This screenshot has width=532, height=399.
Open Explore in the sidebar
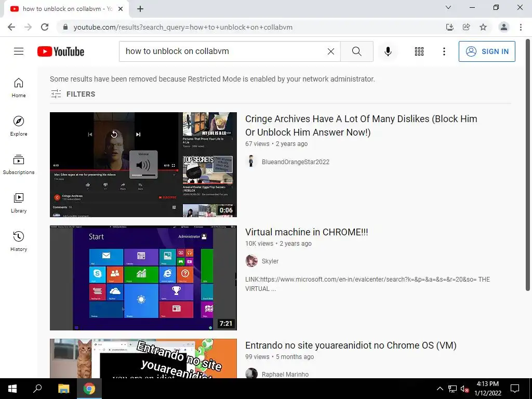click(19, 126)
